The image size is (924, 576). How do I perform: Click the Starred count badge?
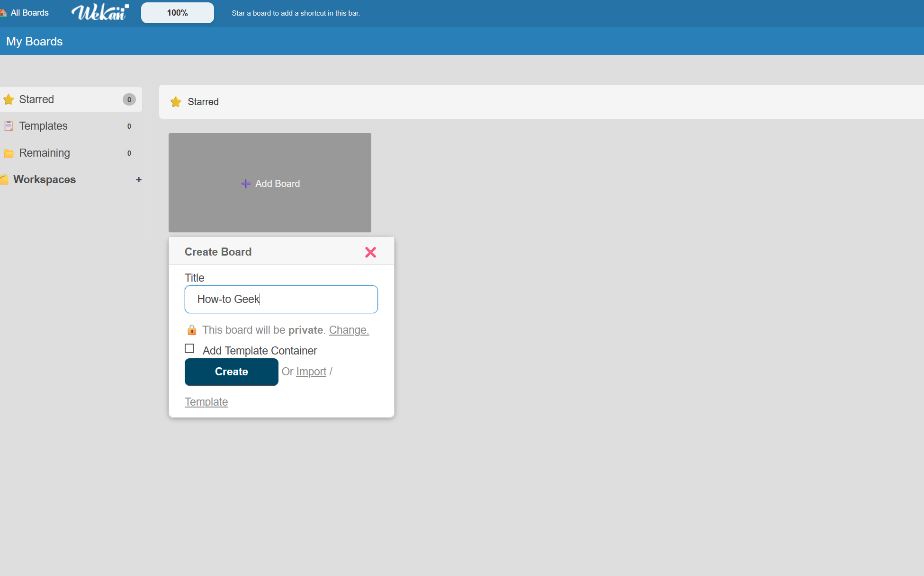(129, 99)
